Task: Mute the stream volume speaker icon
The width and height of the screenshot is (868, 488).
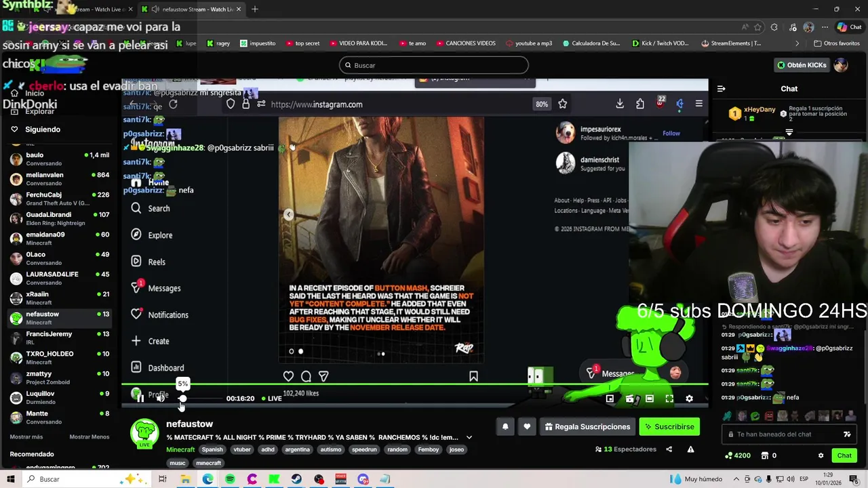Action: pos(161,398)
